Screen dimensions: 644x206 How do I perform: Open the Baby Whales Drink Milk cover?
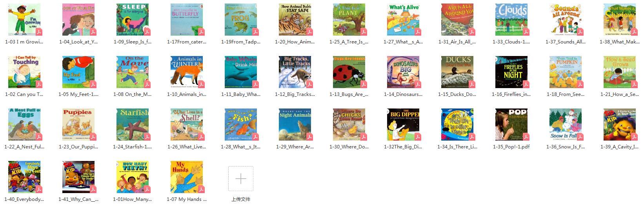click(x=241, y=72)
